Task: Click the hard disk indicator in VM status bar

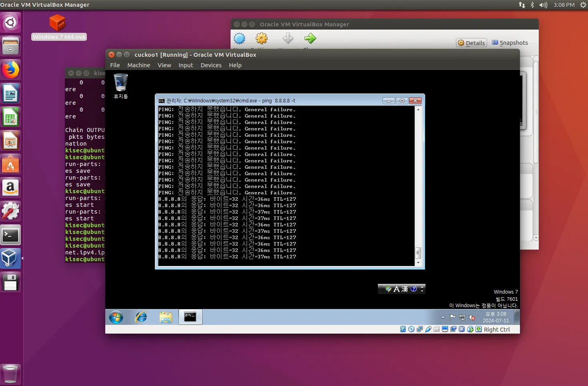Action: click(x=403, y=329)
